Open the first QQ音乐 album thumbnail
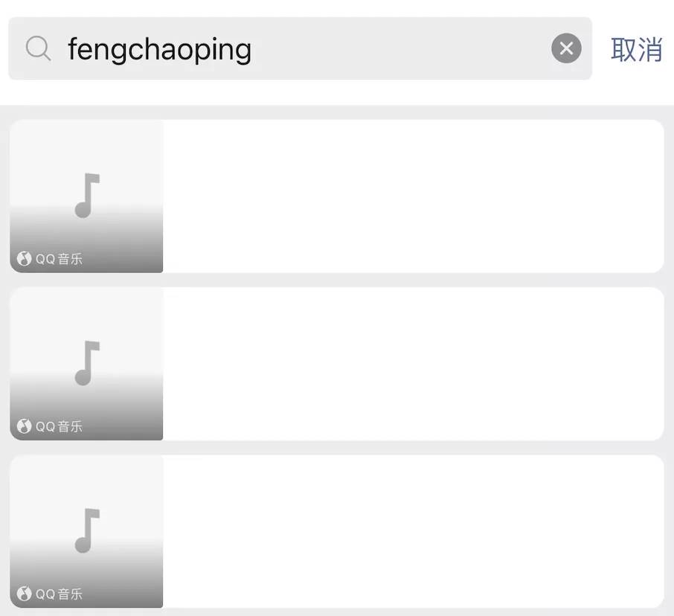 click(x=86, y=196)
